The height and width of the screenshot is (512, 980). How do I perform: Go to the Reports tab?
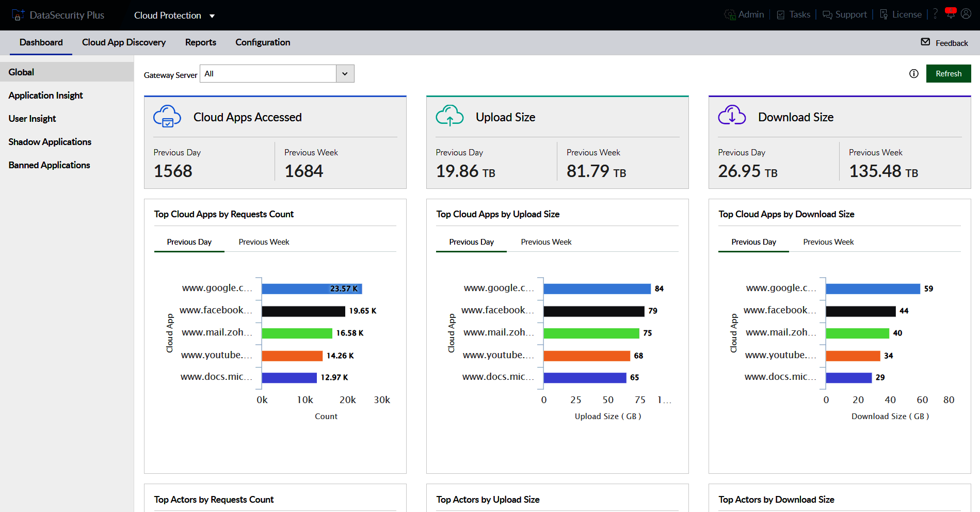tap(200, 42)
